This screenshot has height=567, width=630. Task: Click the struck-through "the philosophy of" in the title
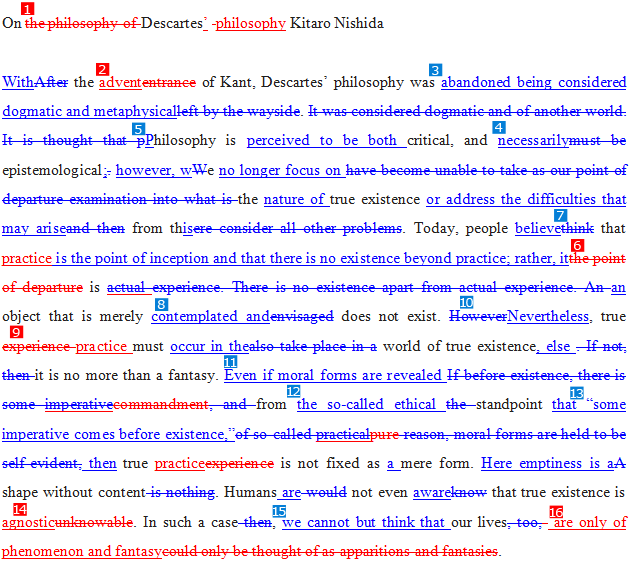pos(83,23)
